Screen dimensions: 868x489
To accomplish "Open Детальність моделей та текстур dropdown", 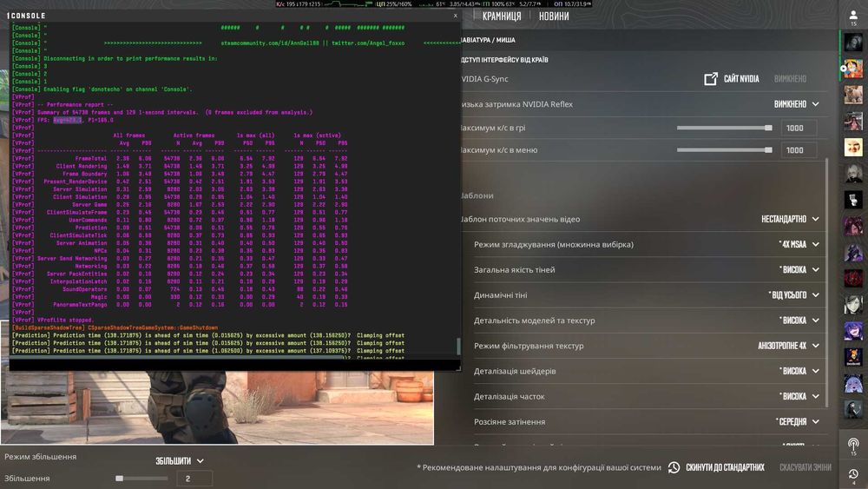I will click(x=799, y=320).
